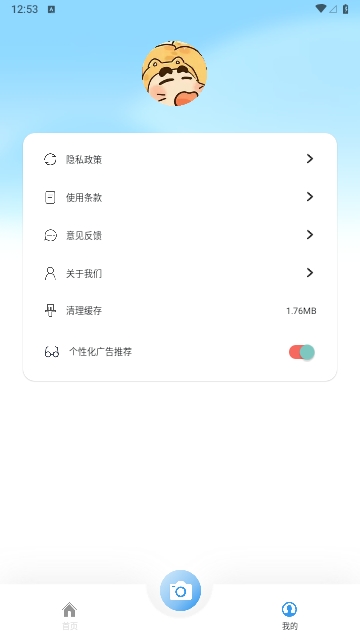Open the 首页 home tab
Screen dimensions: 360x640
coord(69,616)
